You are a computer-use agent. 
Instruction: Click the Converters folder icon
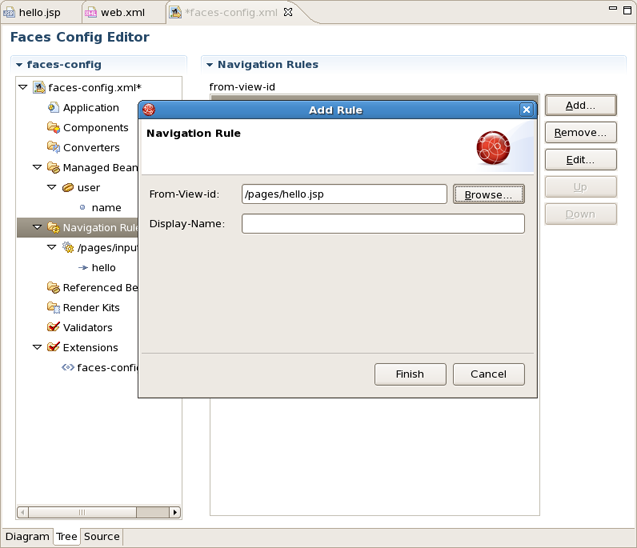point(53,147)
